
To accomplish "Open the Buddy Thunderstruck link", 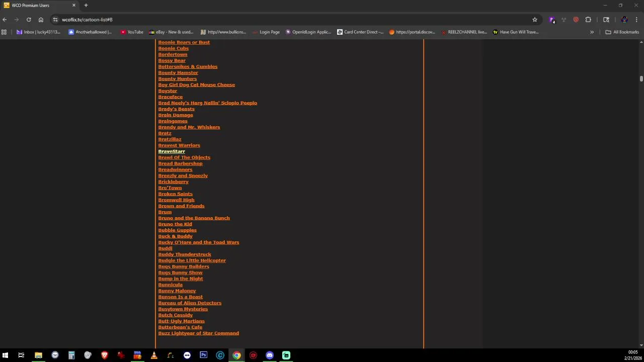I will 185,254.
